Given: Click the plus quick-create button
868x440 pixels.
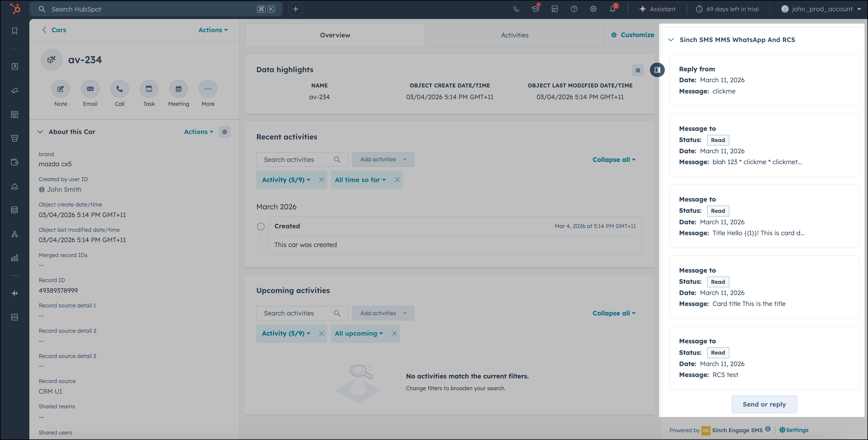Looking at the screenshot, I should point(296,9).
